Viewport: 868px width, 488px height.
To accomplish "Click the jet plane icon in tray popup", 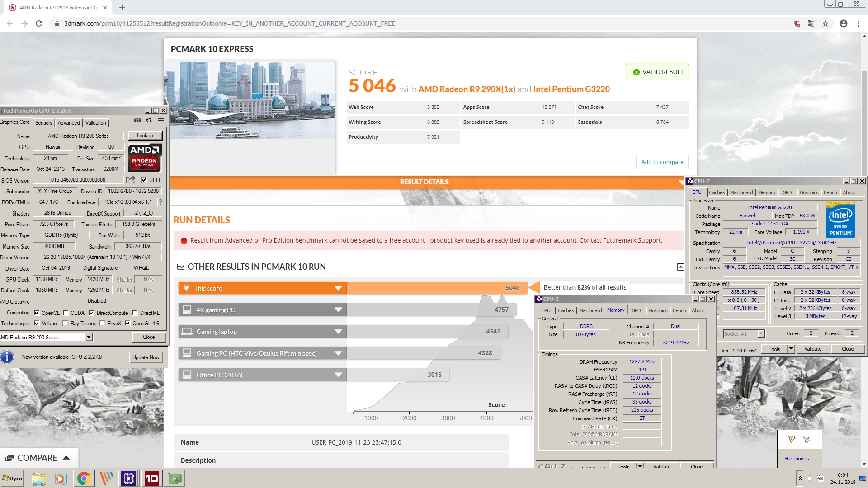I will 806,439.
